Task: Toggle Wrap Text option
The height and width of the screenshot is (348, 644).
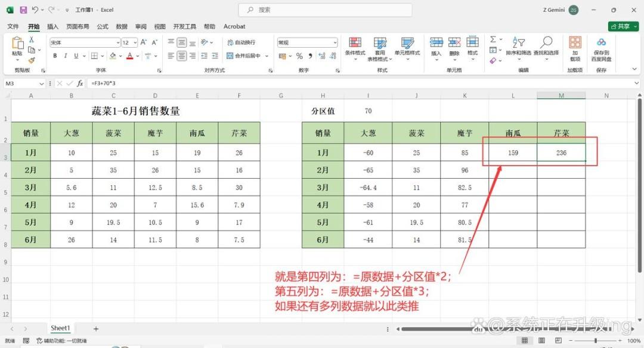Action: (241, 42)
